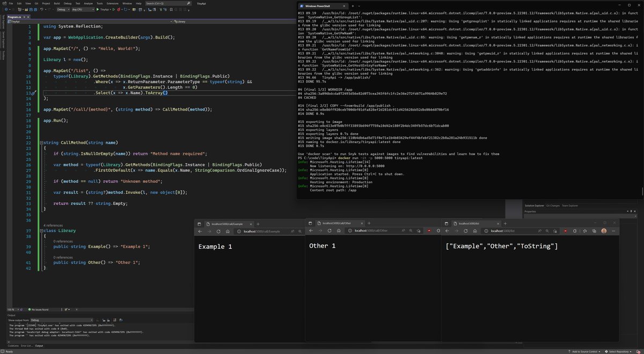
Task: Click the red extension icon in Other browser
Action: click(429, 231)
